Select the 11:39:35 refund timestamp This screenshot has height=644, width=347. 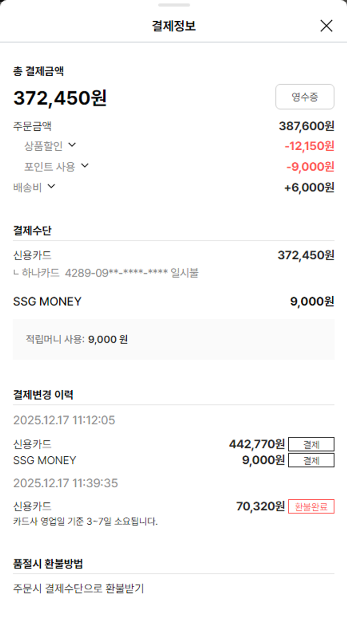pyautogui.click(x=66, y=483)
